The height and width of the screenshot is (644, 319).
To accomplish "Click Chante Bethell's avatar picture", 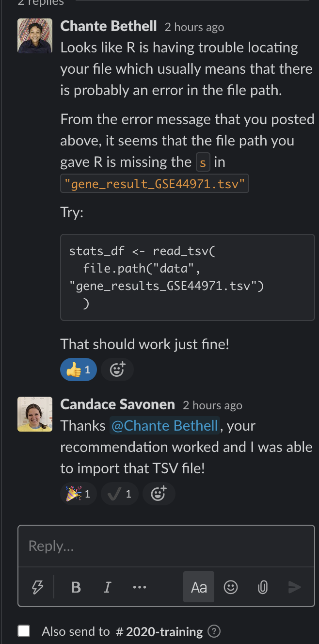I will 35,36.
